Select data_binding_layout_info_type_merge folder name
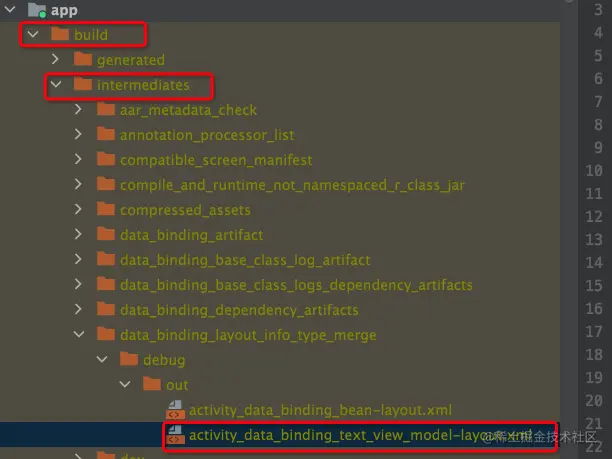Viewport: 612px width, 459px height. [x=248, y=335]
